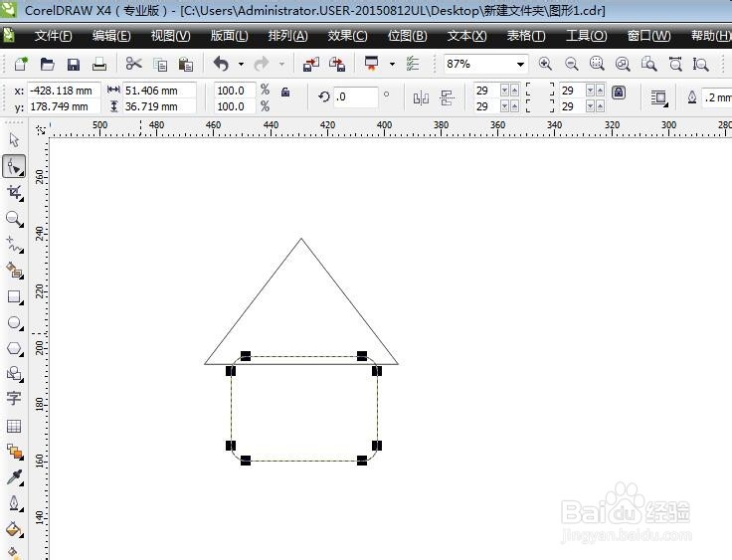The image size is (732, 560).
Task: Select the Freehand tool
Action: coord(15,245)
